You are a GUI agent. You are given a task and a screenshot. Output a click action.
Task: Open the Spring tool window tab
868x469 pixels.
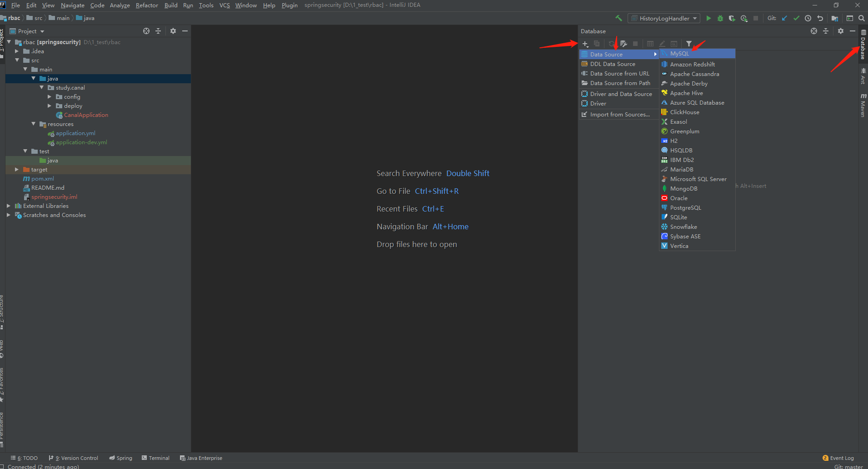pos(121,458)
